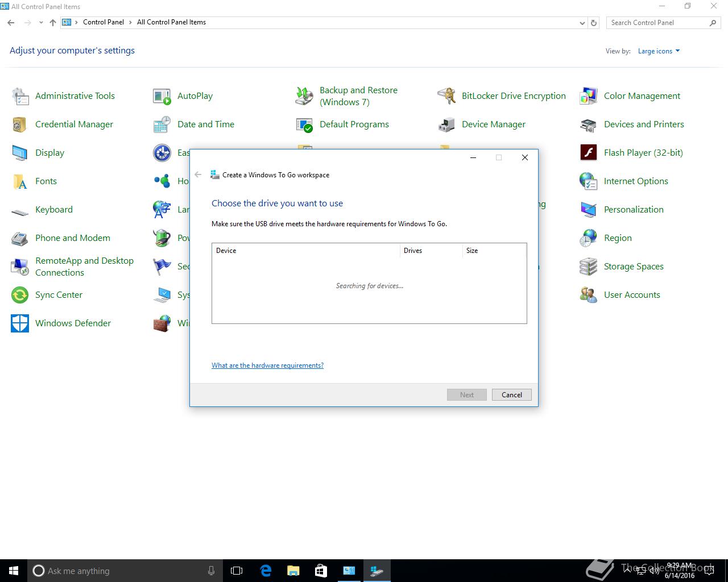Screen dimensions: 728x582
Task: Launch Microsoft Edge from the taskbar
Action: (266, 571)
